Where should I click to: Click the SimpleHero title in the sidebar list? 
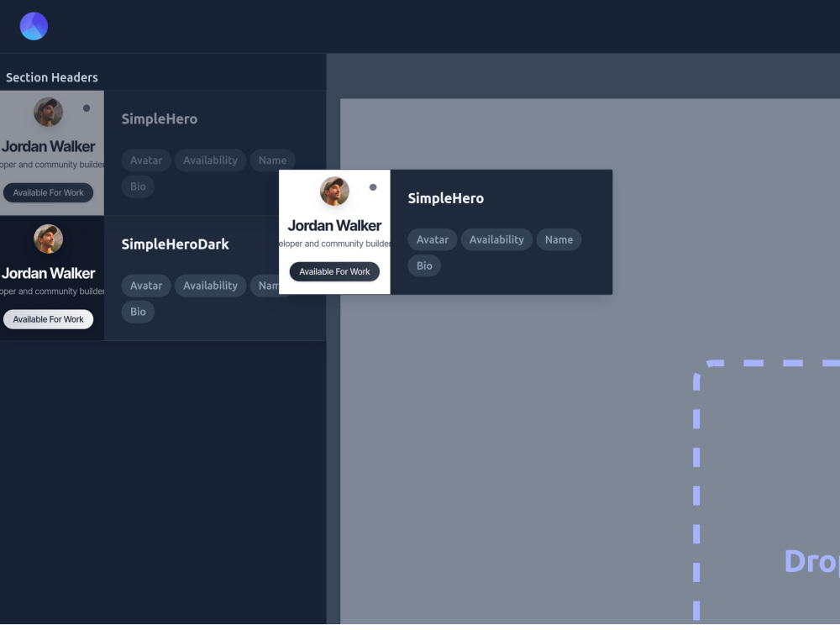159,119
